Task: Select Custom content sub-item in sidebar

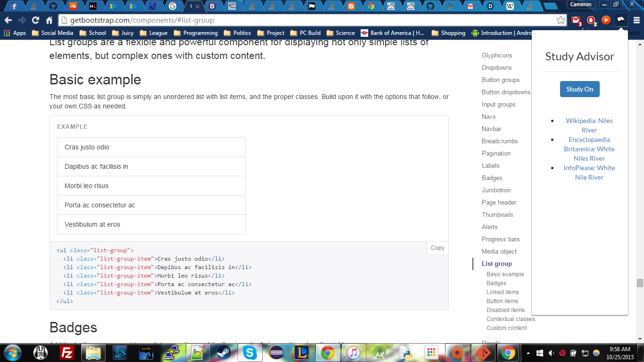Action: click(x=507, y=328)
